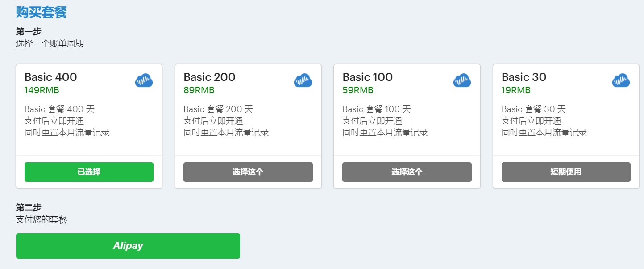Click the 89RMB price label
Screen dimensions: 644x269
(x=199, y=90)
